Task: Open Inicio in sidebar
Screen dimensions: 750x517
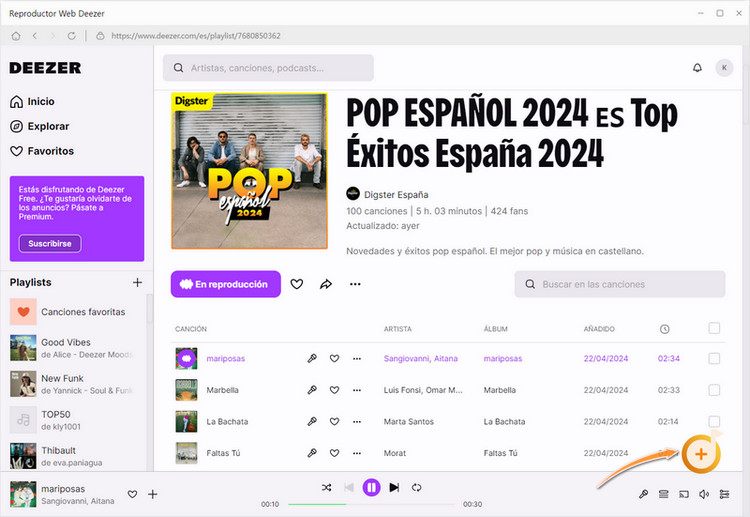Action: (32, 101)
